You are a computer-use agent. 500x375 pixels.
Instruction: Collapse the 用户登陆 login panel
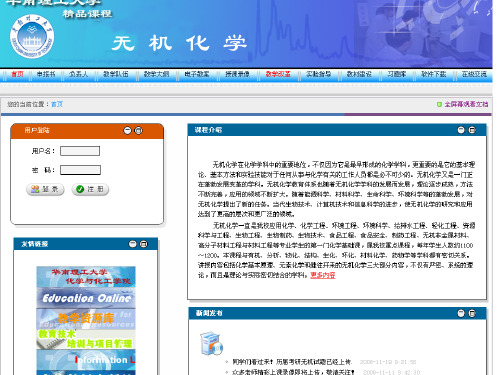pos(127,130)
